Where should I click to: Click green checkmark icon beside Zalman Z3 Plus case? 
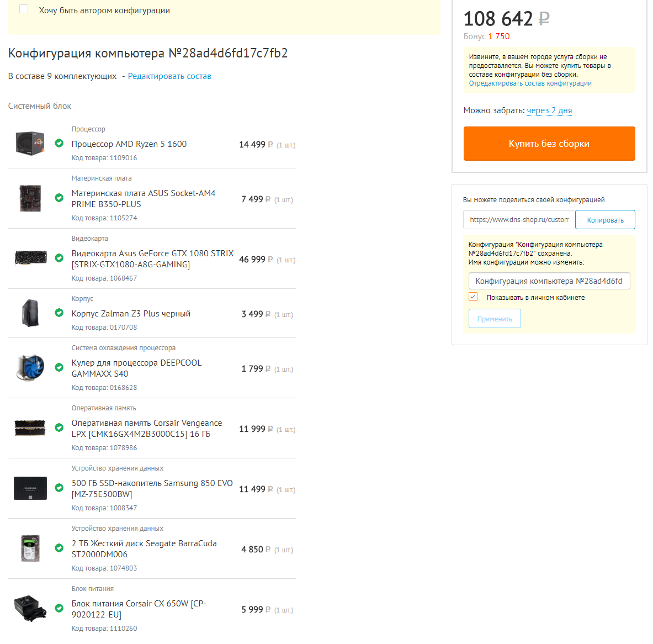pyautogui.click(x=59, y=313)
